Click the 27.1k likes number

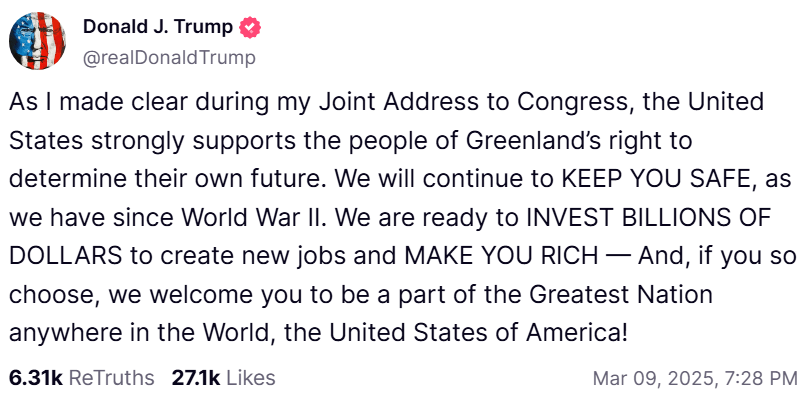coord(194,378)
